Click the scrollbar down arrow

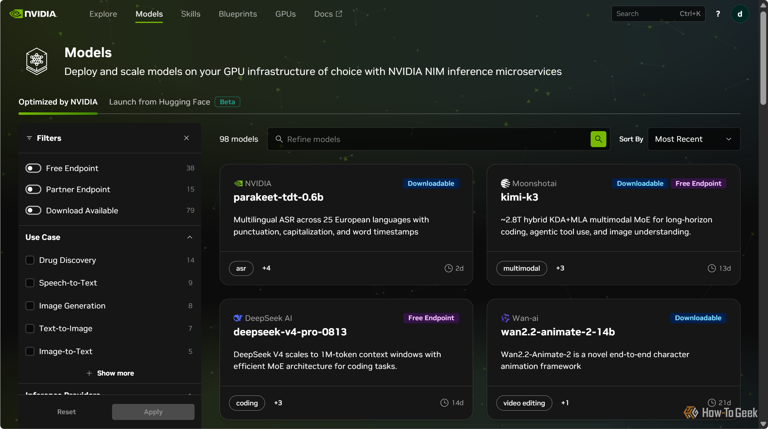(x=763, y=424)
